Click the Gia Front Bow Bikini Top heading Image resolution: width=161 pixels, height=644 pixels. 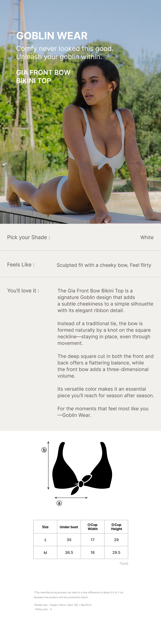(43, 77)
